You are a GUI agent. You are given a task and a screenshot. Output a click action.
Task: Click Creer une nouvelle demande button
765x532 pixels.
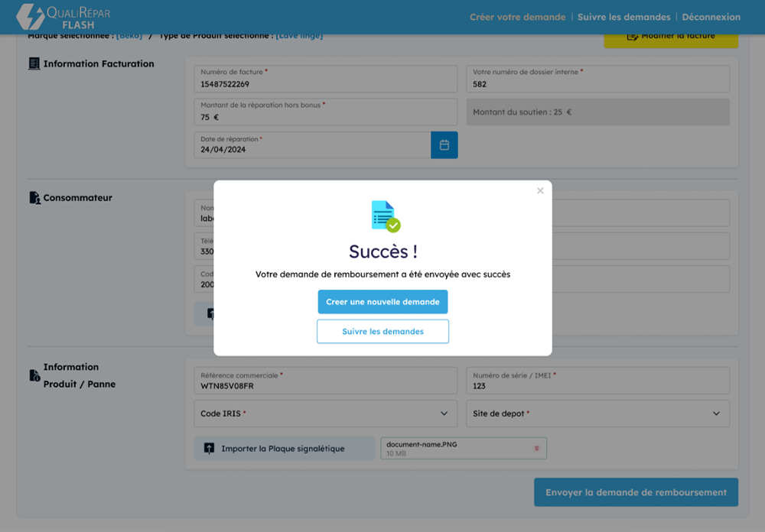coord(382,302)
